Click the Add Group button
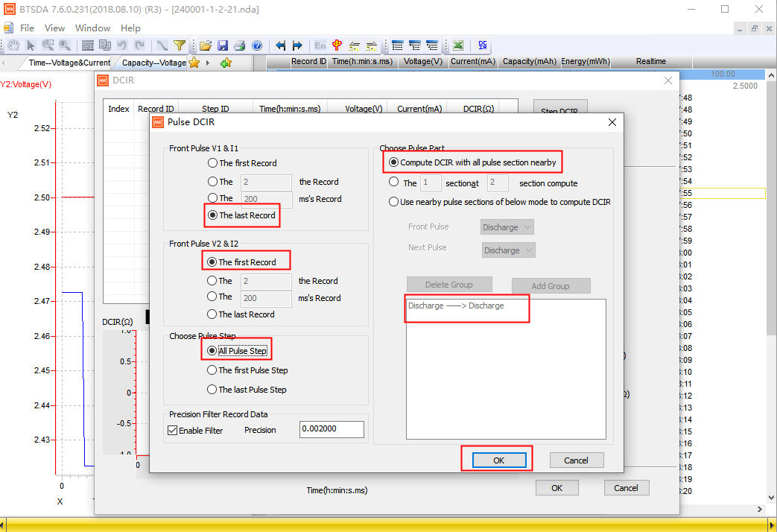 [x=551, y=285]
